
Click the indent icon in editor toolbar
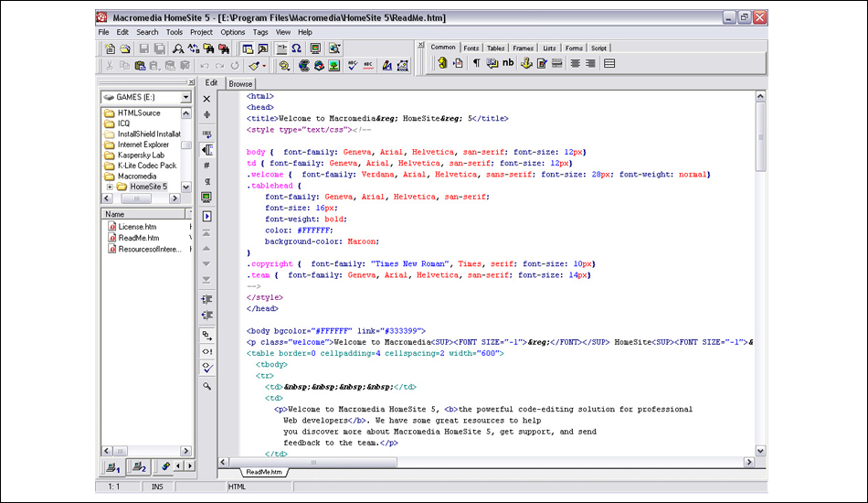pos(207,300)
